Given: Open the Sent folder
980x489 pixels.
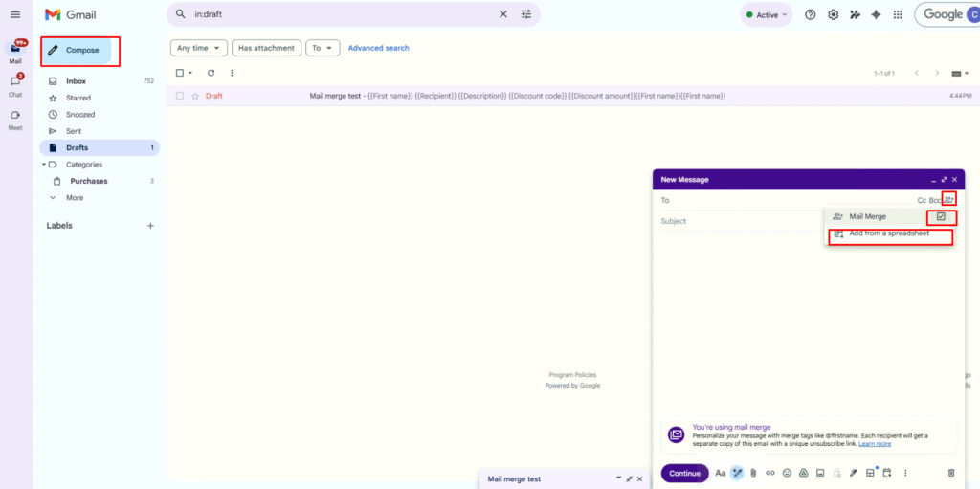Looking at the screenshot, I should click(74, 131).
